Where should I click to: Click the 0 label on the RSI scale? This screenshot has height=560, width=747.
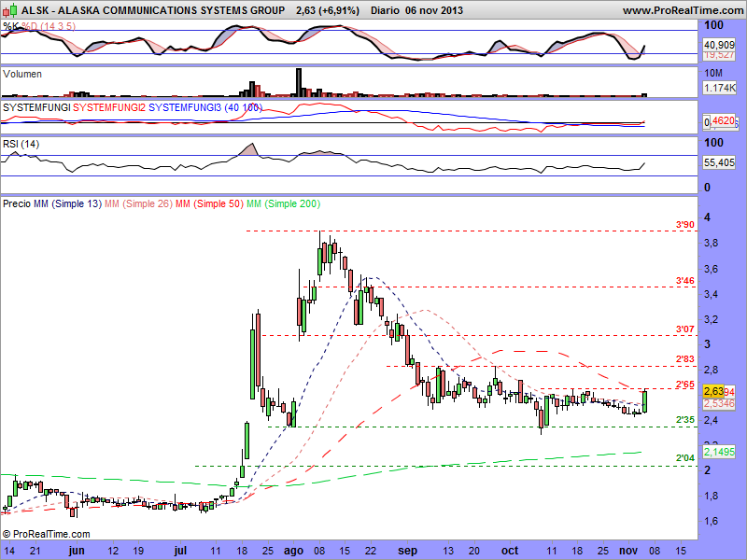pyautogui.click(x=707, y=188)
